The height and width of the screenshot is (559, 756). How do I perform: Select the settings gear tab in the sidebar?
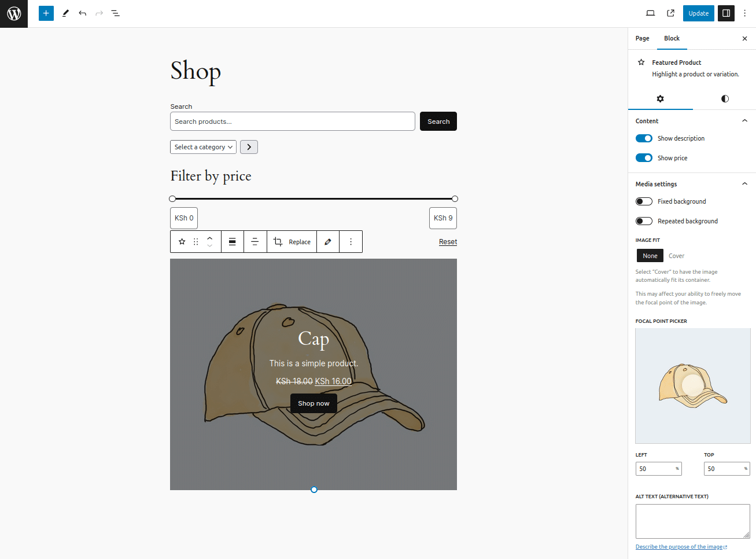click(x=661, y=99)
